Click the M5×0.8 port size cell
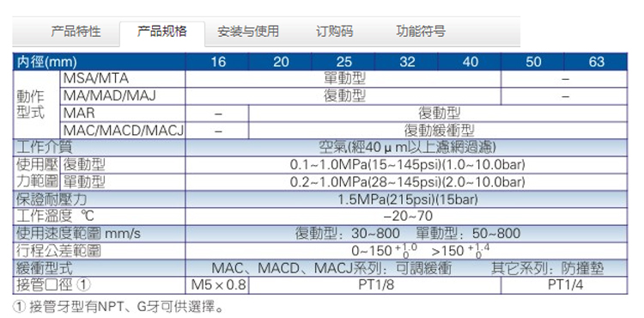This screenshot has width=644, height=318. [218, 284]
